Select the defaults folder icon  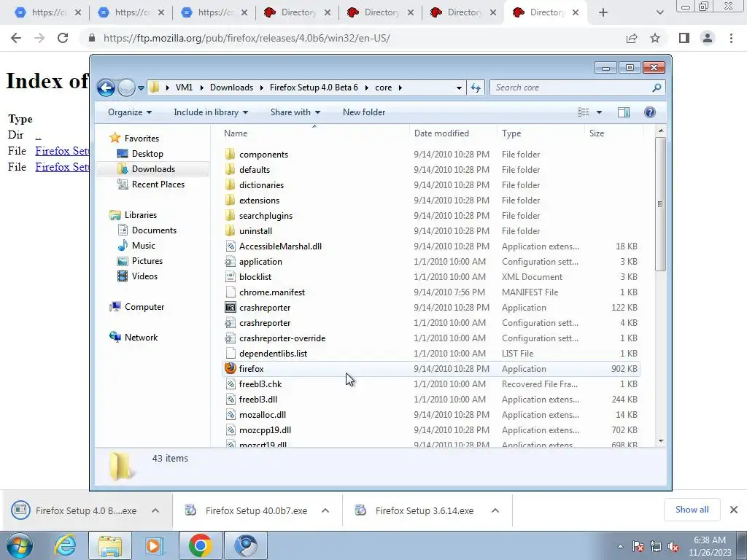230,169
